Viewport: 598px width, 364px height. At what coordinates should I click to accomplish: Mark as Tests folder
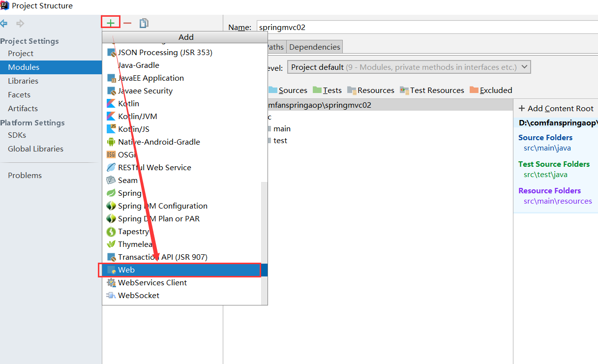pos(327,90)
